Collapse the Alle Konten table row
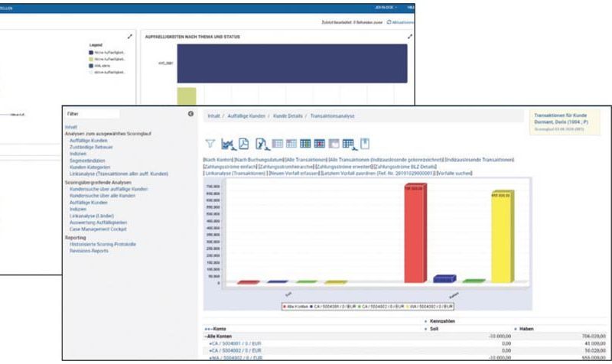 click(206, 336)
